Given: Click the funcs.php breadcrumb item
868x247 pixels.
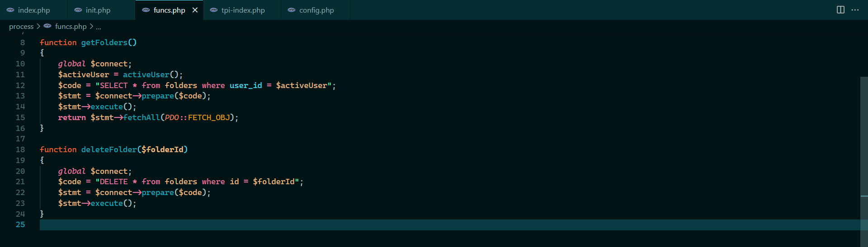Looking at the screenshot, I should click(71, 26).
